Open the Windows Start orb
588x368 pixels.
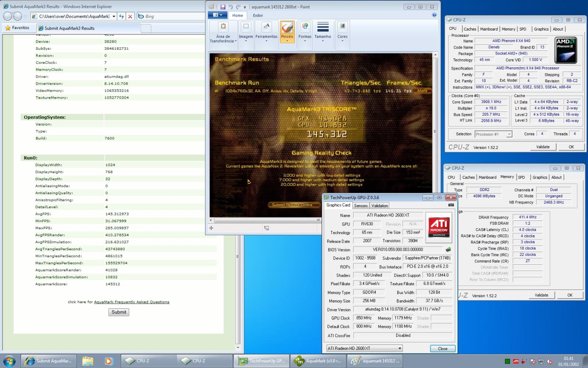tap(10, 361)
